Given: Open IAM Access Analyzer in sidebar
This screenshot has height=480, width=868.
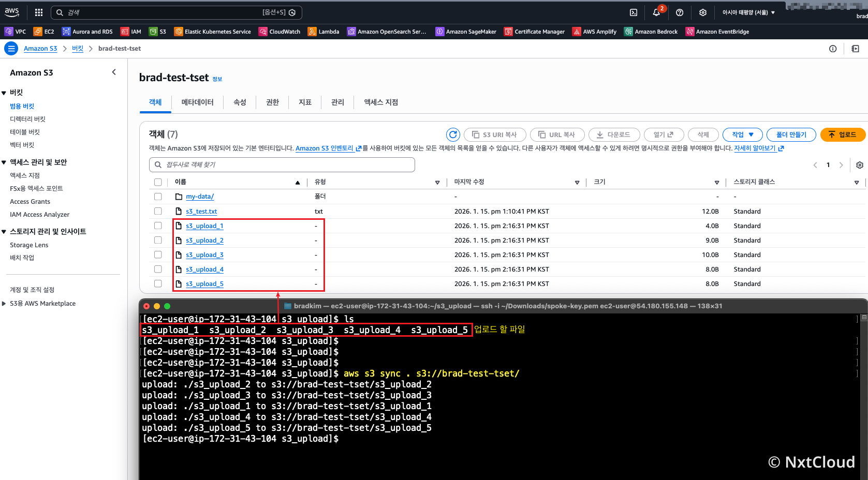Looking at the screenshot, I should point(39,215).
